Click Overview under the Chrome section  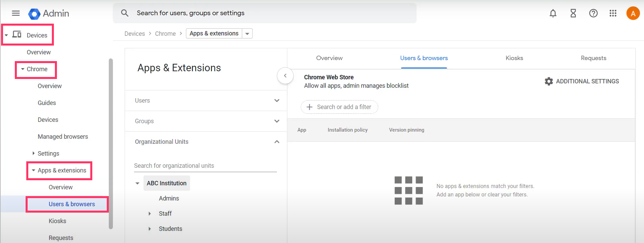[x=50, y=86]
